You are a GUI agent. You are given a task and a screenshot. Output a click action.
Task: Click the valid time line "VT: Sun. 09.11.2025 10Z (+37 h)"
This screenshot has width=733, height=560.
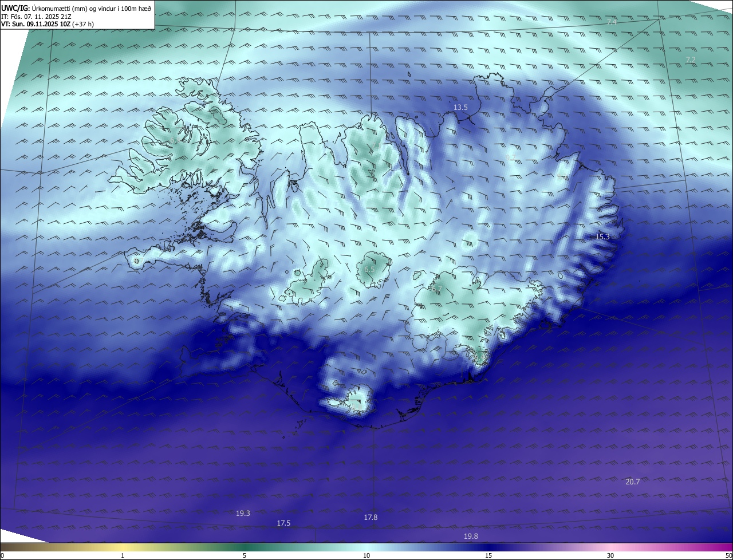[x=48, y=25]
